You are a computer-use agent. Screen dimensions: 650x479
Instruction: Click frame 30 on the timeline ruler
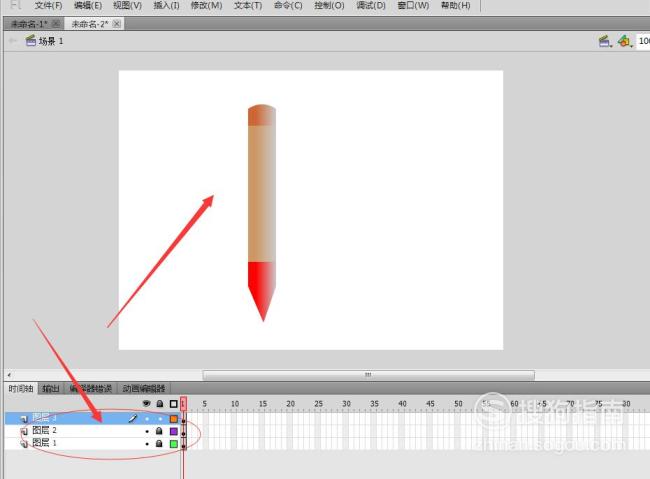[x=346, y=404]
